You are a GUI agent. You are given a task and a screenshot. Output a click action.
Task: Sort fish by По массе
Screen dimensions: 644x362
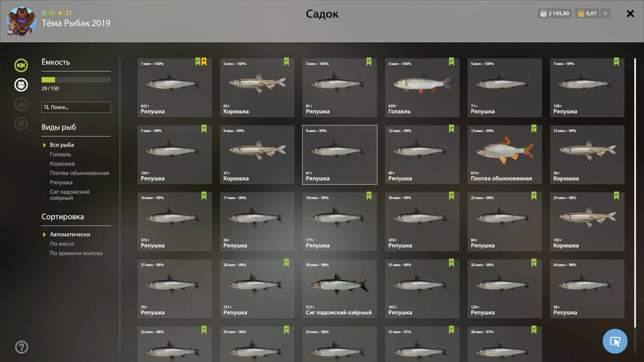[x=62, y=244]
